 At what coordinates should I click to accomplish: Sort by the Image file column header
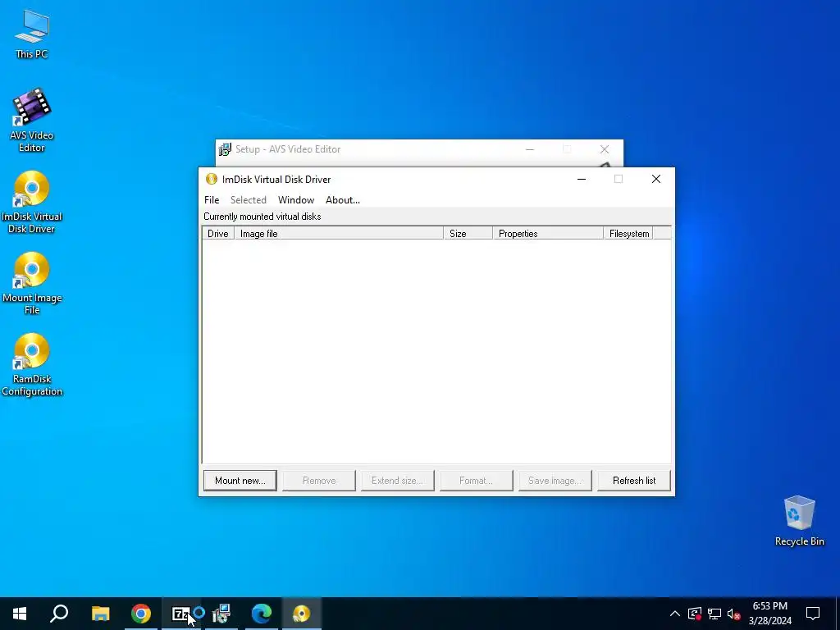339,234
